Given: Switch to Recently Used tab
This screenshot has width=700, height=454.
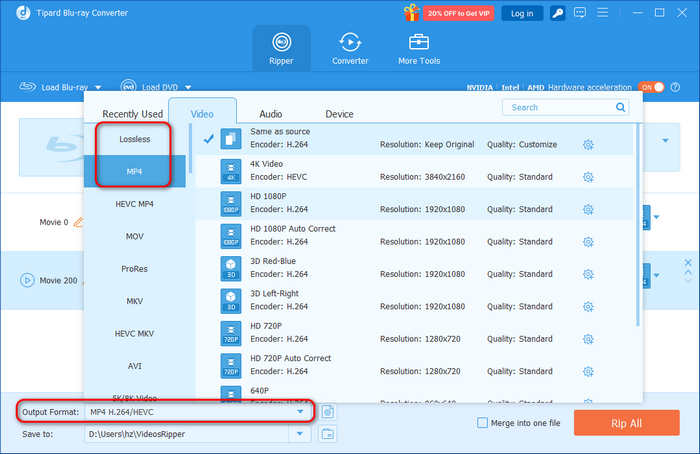Looking at the screenshot, I should pyautogui.click(x=133, y=114).
